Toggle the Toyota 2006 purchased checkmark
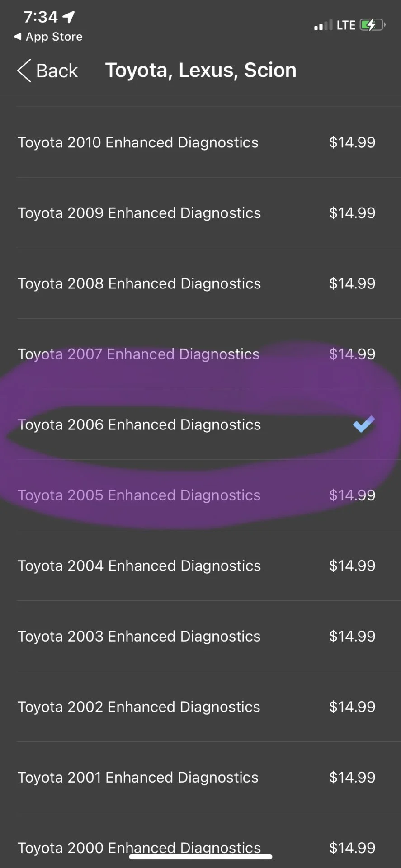Screen dimensions: 401x868 [x=364, y=424]
